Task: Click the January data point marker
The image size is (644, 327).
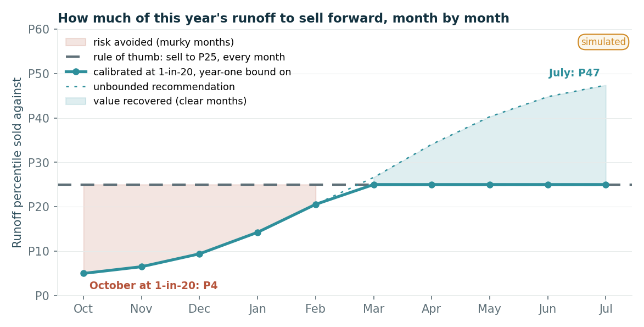Action: click(257, 233)
